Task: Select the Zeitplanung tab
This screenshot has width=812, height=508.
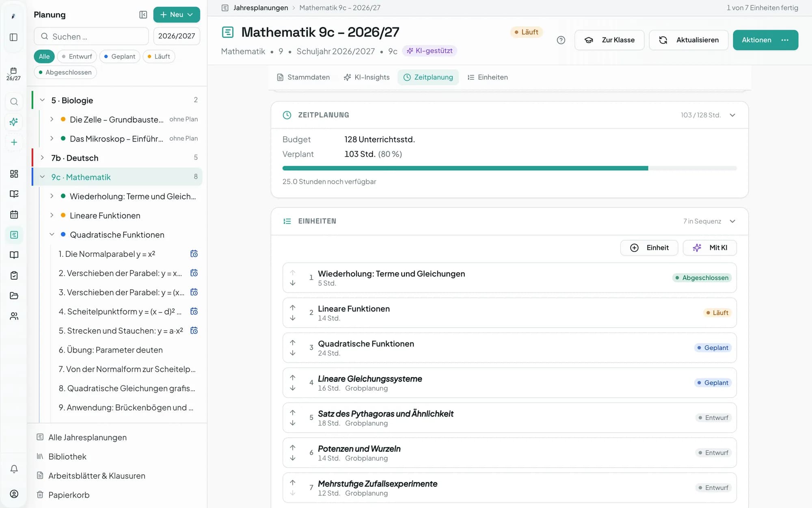Action: (428, 77)
